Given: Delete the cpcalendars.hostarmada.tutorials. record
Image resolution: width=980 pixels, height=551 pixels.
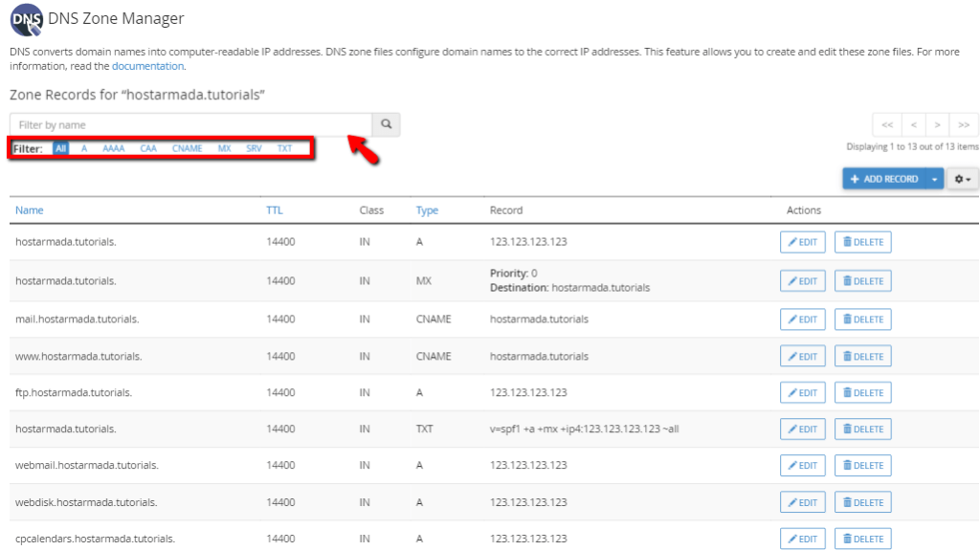Looking at the screenshot, I should [863, 540].
